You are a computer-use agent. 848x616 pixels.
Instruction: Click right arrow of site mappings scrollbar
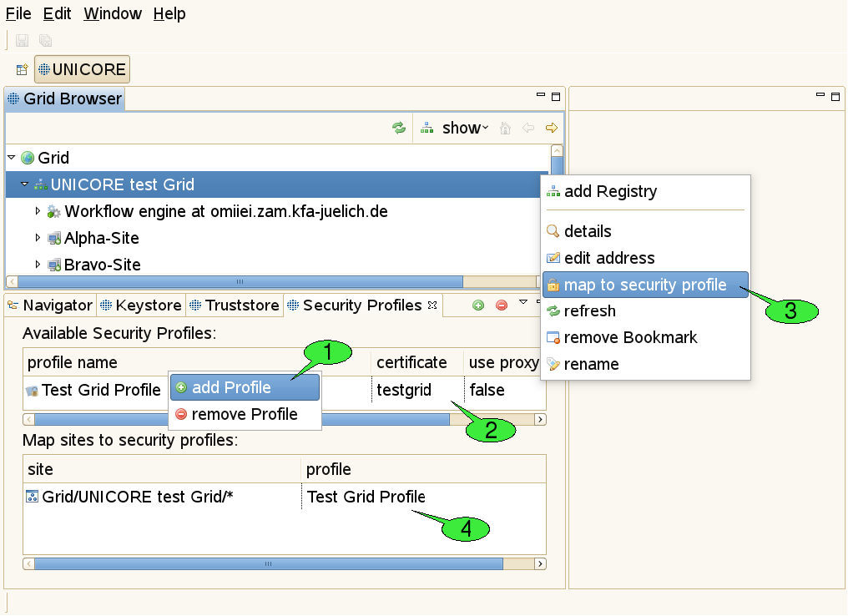540,564
